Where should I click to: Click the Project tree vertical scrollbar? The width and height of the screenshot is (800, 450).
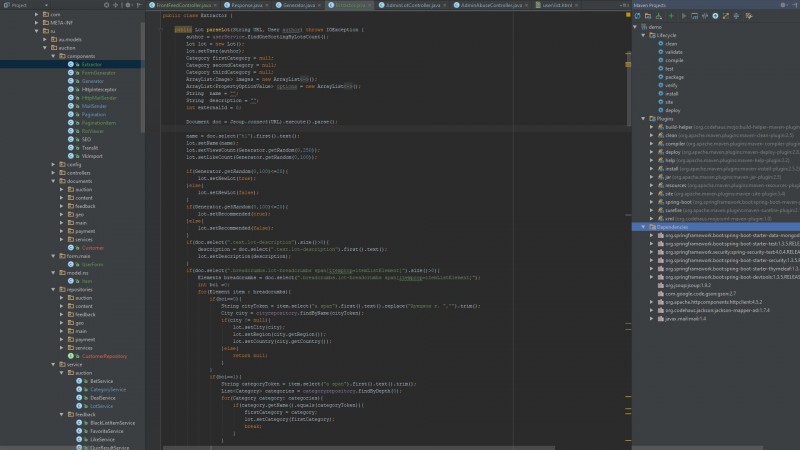pyautogui.click(x=143, y=77)
